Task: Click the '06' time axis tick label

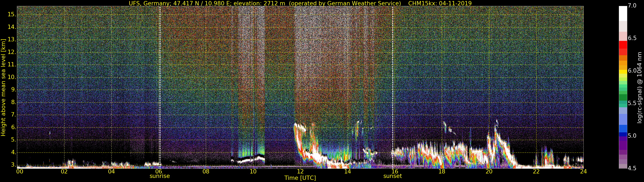Action: (159, 171)
